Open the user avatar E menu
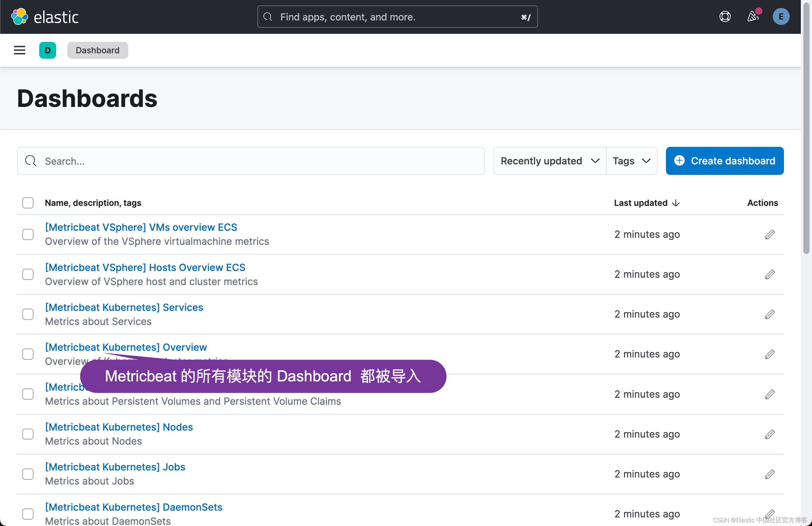 [x=781, y=16]
